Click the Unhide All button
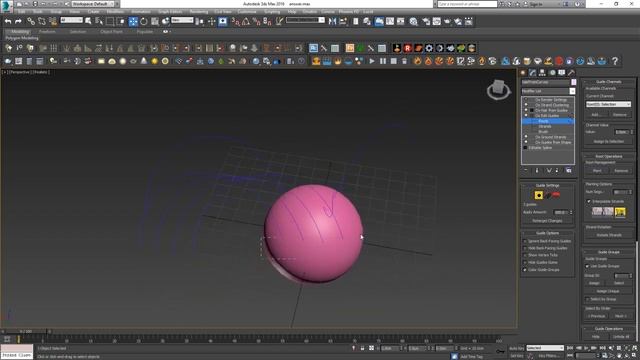 621,337
